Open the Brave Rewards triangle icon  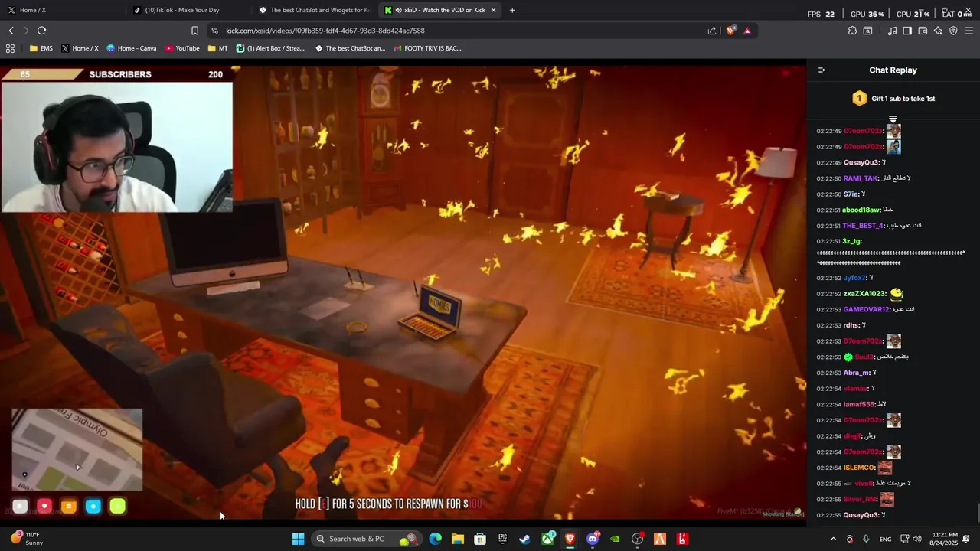(x=747, y=31)
